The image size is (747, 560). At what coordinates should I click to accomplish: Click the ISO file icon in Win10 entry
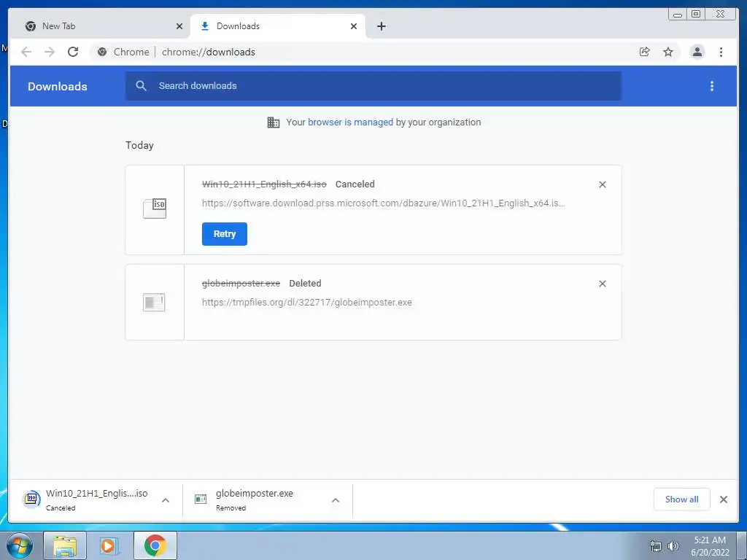[x=155, y=209]
